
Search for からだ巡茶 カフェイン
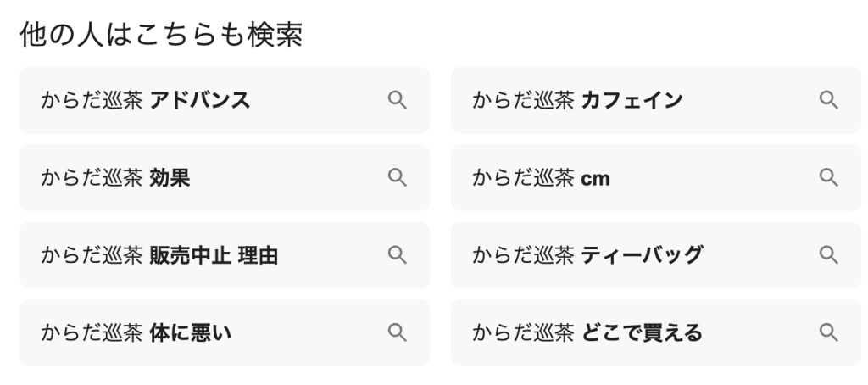(577, 100)
